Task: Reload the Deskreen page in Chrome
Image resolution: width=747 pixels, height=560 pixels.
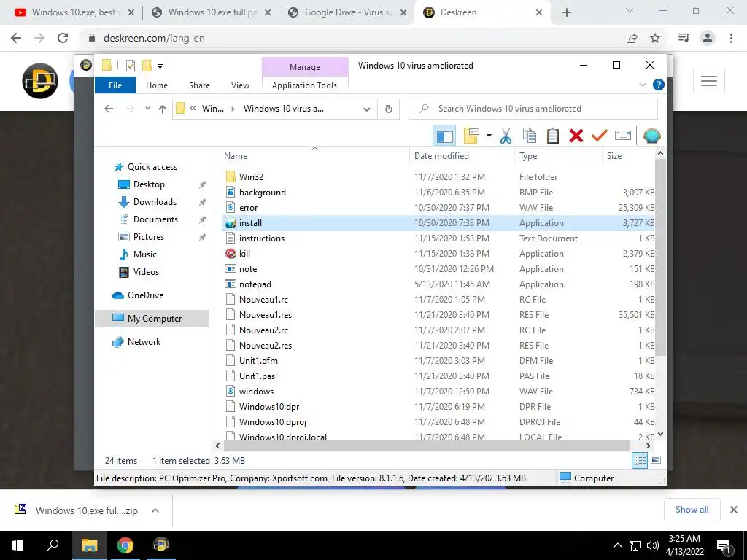Action: click(63, 38)
